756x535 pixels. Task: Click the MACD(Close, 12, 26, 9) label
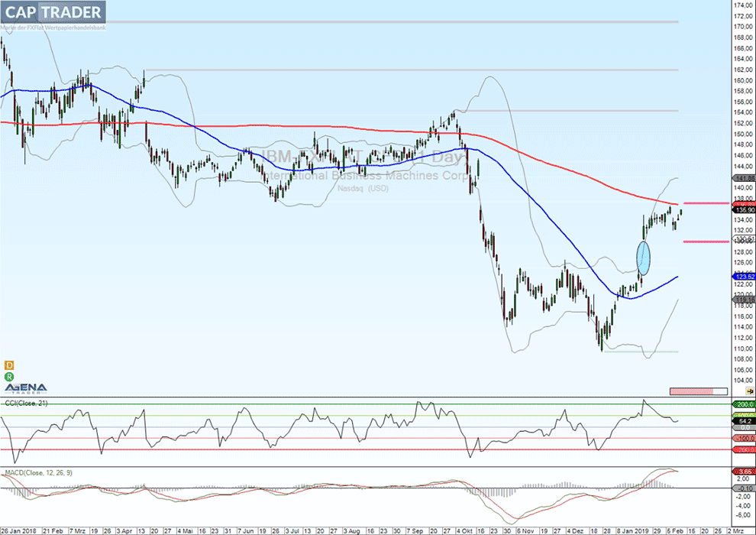coord(39,473)
